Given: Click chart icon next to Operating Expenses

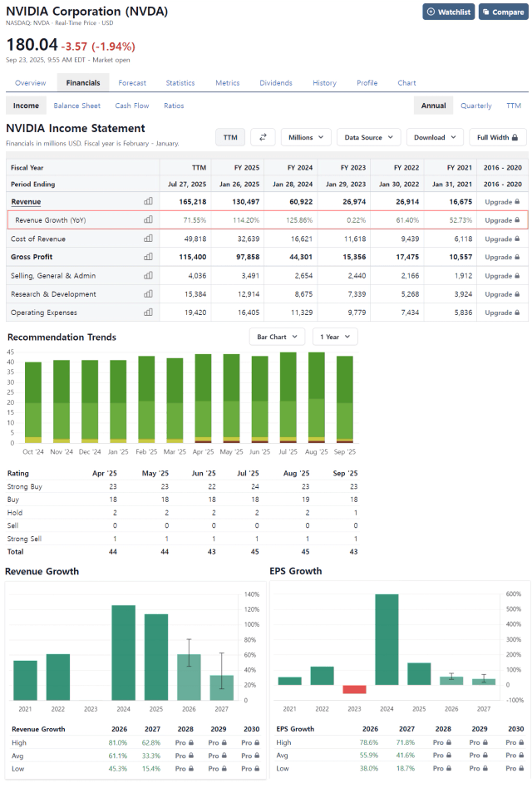Looking at the screenshot, I should [x=148, y=313].
